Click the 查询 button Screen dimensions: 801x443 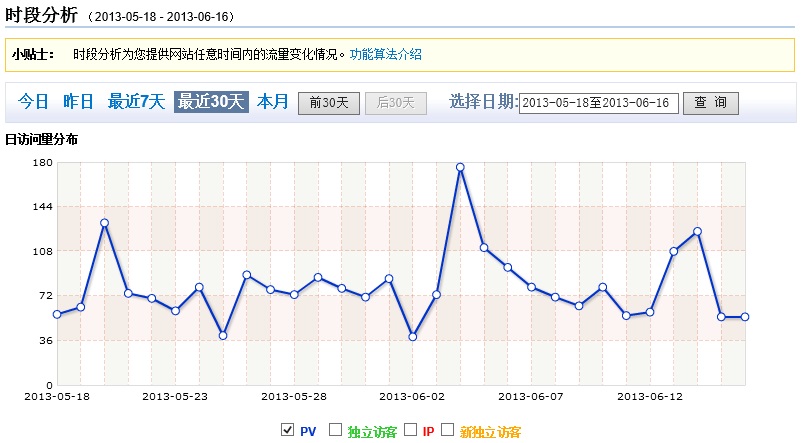click(710, 102)
